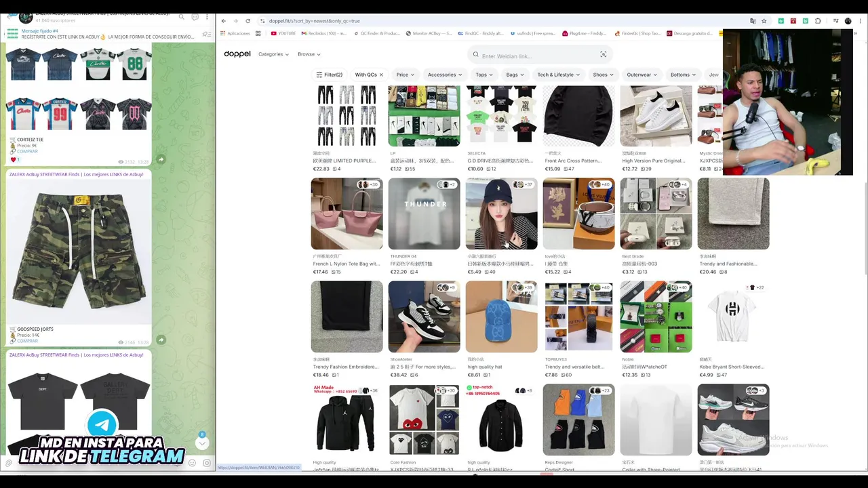Viewport: 868px width, 488px height.
Task: Open the High Version Pure Original sneakers thumbnail
Action: (656, 115)
